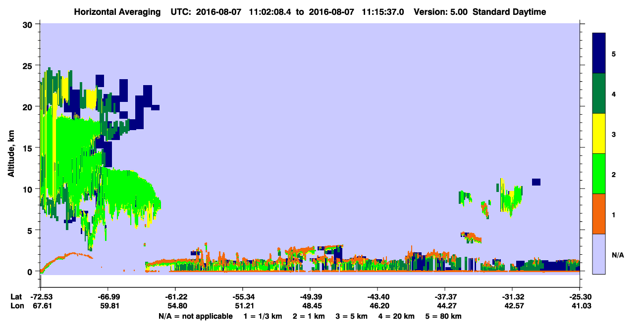
Task: Click the 'Lat' row label
Action: [16, 296]
